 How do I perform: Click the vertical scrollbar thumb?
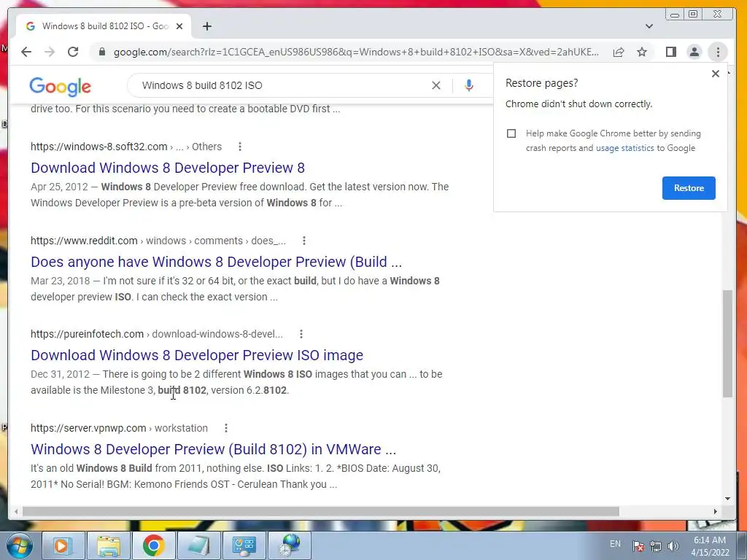click(727, 343)
